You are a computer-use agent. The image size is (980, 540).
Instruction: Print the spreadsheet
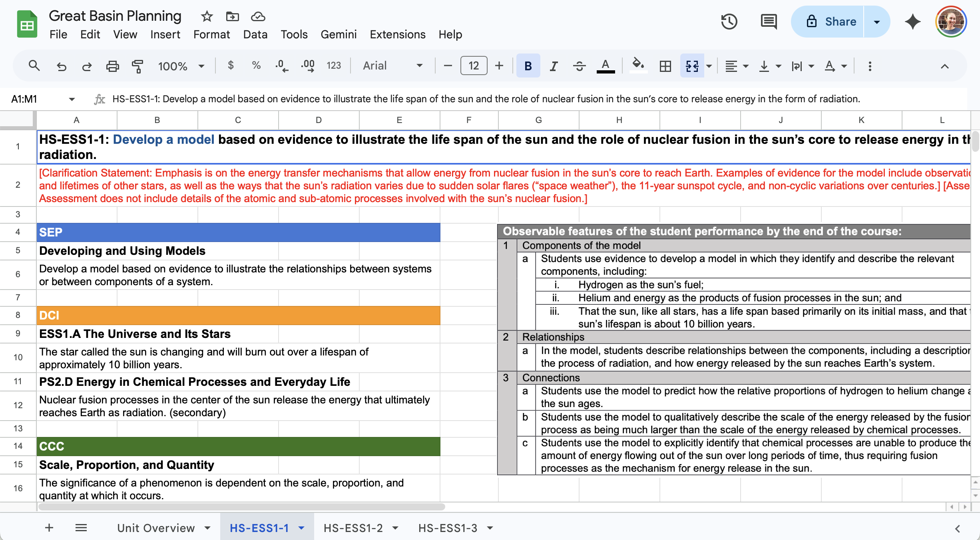pyautogui.click(x=112, y=66)
